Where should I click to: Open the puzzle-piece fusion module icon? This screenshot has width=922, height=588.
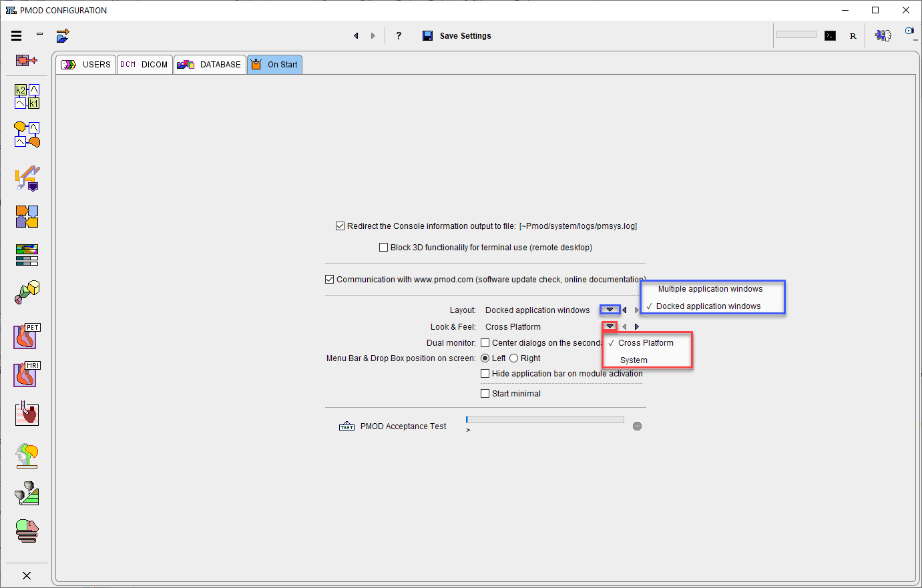click(x=27, y=216)
